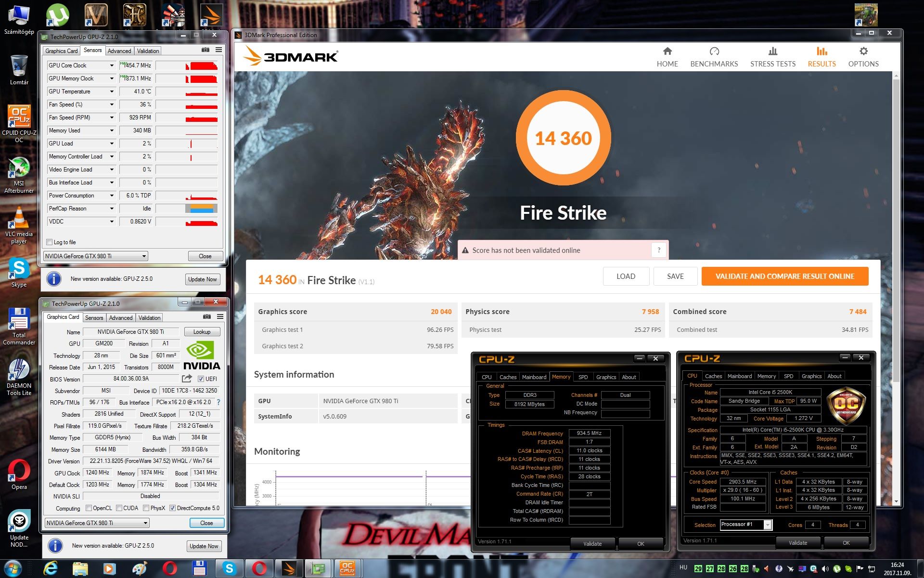The height and width of the screenshot is (578, 924).
Task: Switch to CPU-Z OC taskbar button
Action: tap(347, 569)
